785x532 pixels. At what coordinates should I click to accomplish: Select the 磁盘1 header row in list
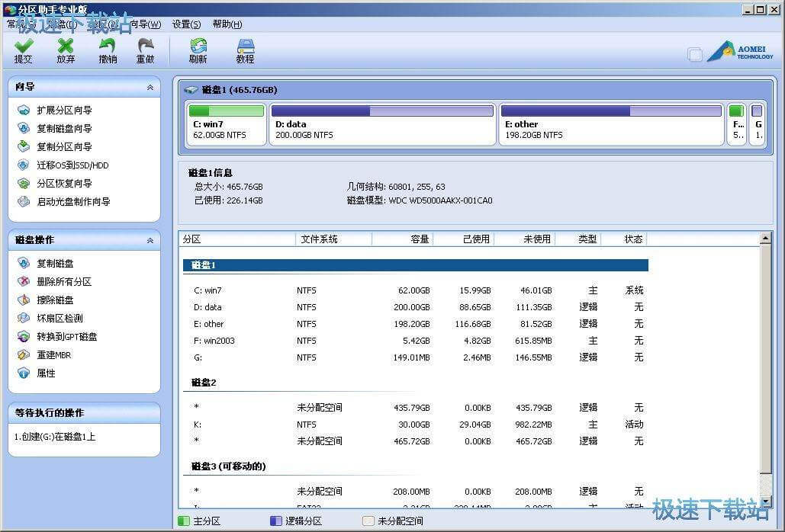[416, 265]
